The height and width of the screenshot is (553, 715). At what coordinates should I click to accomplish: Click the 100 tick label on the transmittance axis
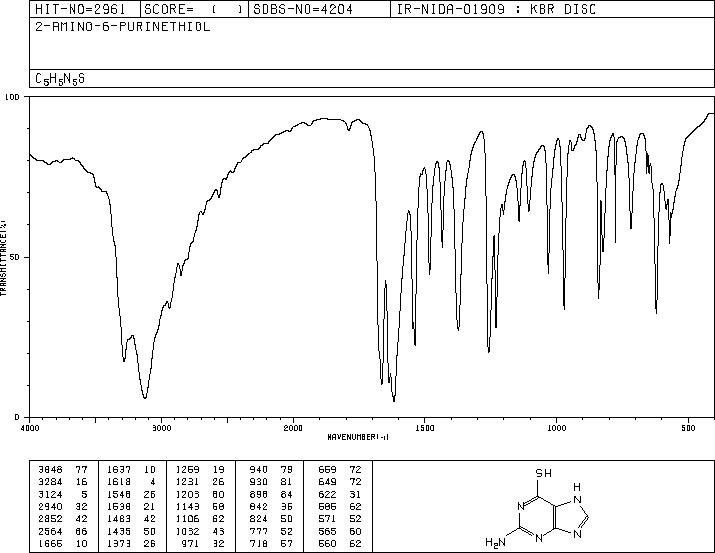point(12,97)
